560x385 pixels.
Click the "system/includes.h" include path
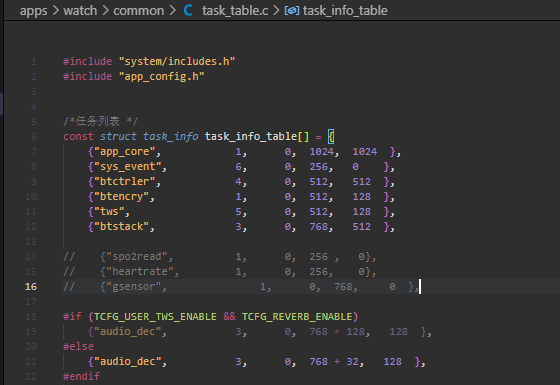click(x=177, y=61)
